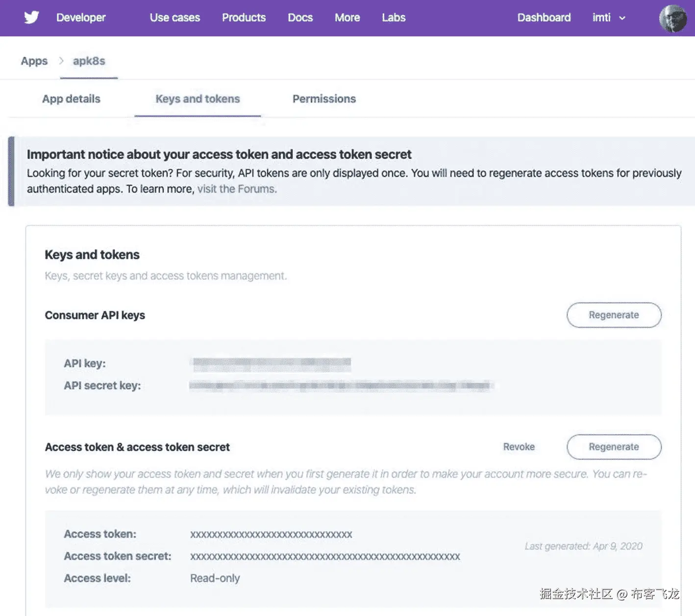This screenshot has width=695, height=616.
Task: Click the 'Access token:' label
Action: point(100,534)
